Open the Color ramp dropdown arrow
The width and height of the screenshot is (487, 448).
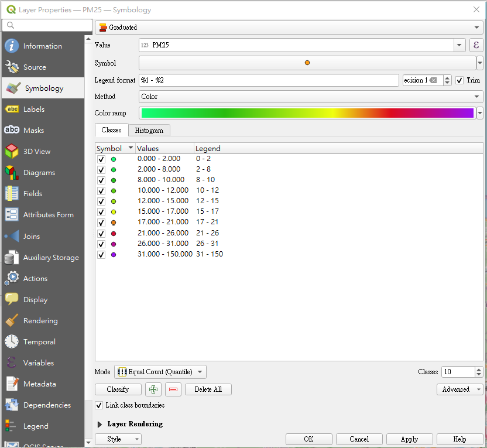pyautogui.click(x=480, y=113)
